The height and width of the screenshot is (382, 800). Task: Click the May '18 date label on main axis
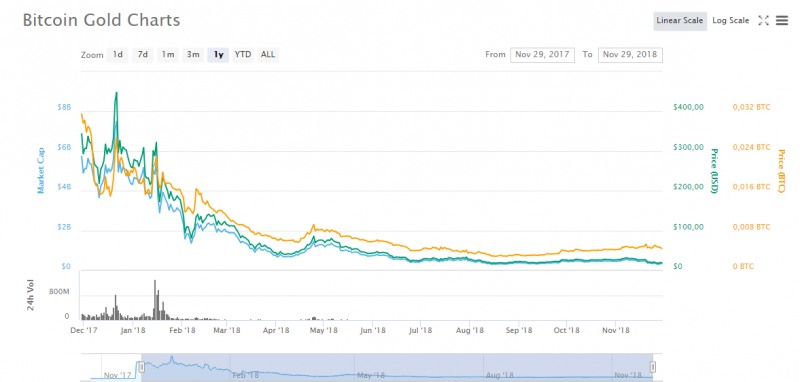click(324, 330)
